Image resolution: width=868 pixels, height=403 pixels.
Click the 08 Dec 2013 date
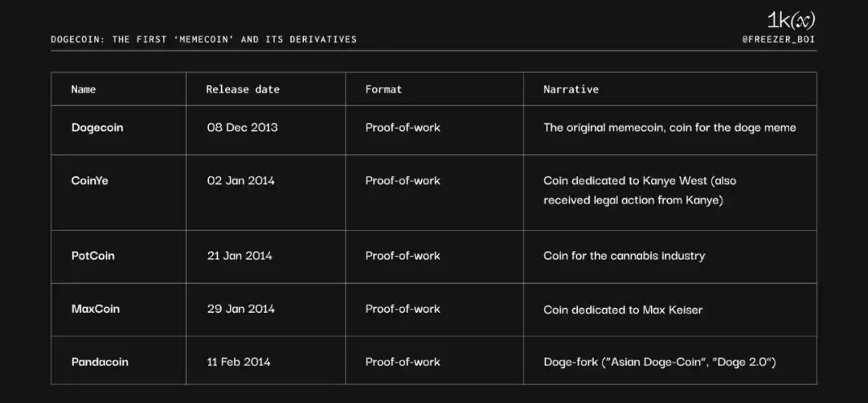click(x=242, y=127)
